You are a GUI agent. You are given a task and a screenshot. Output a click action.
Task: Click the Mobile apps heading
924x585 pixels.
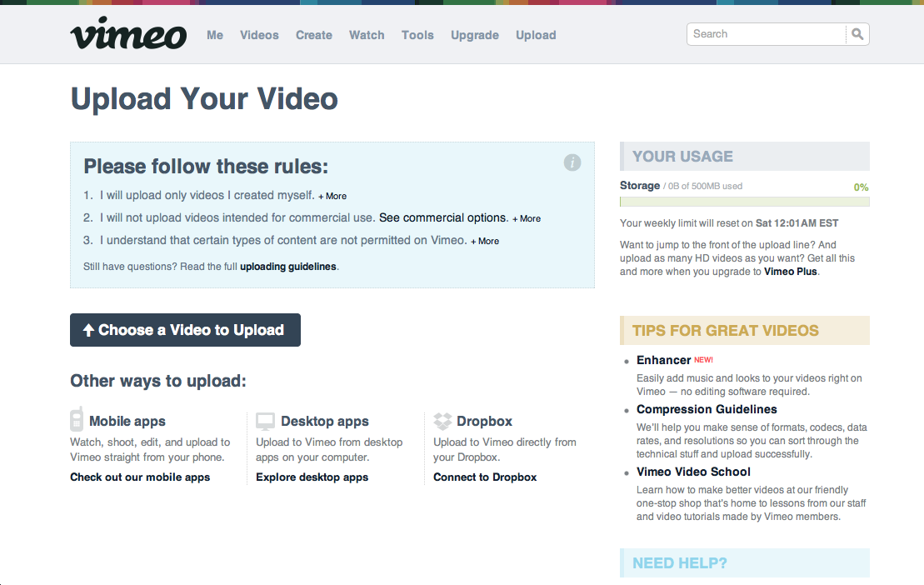click(x=127, y=422)
